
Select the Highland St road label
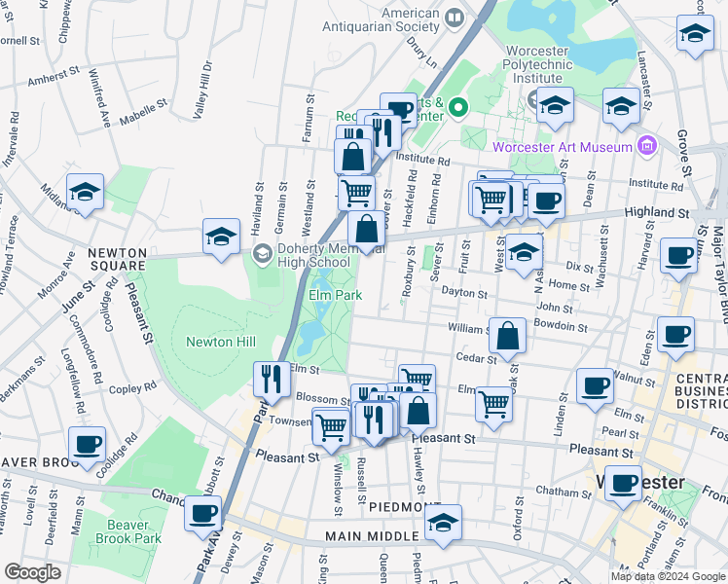click(657, 212)
